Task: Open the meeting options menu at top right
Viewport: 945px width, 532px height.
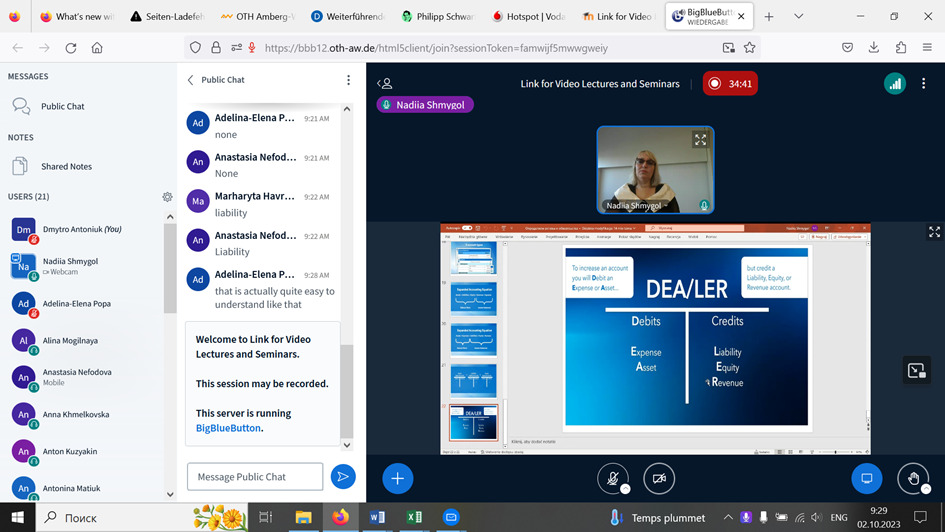Action: [924, 84]
